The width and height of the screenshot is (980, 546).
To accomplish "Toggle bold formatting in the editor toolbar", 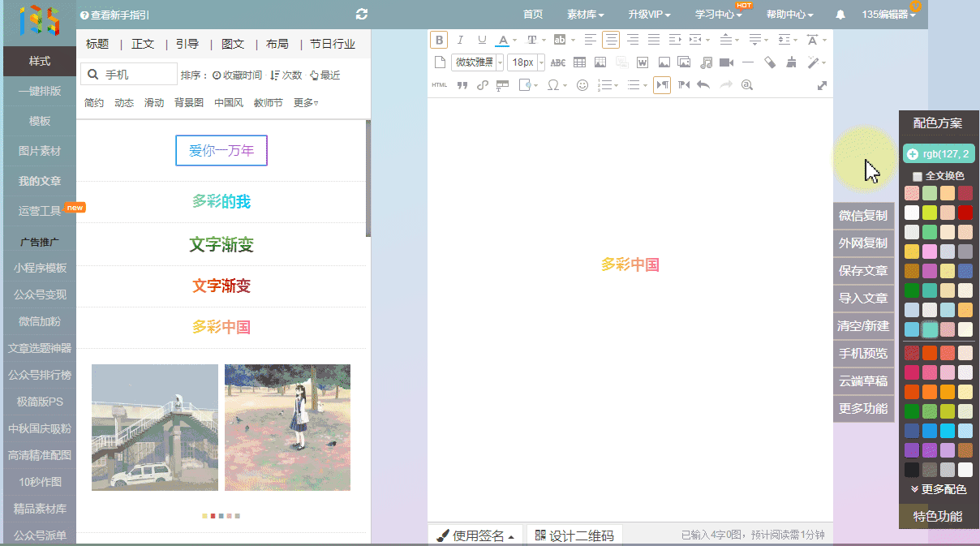I will 439,40.
